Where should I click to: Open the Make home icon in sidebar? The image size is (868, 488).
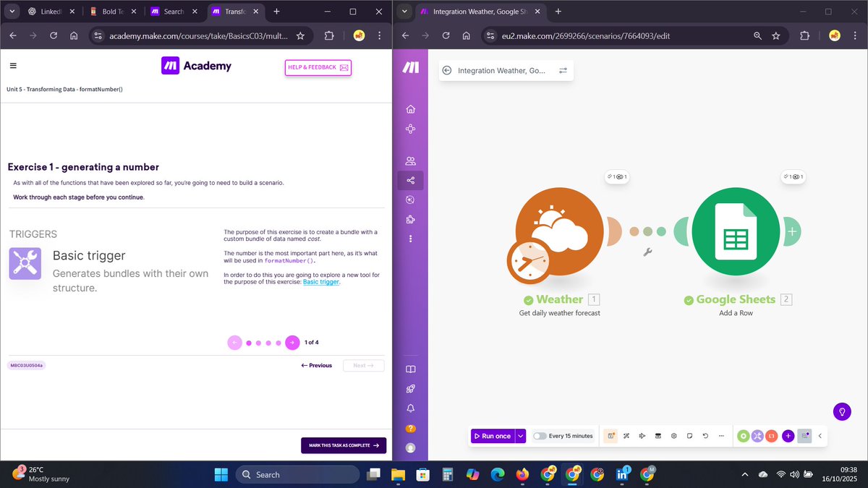(x=411, y=109)
